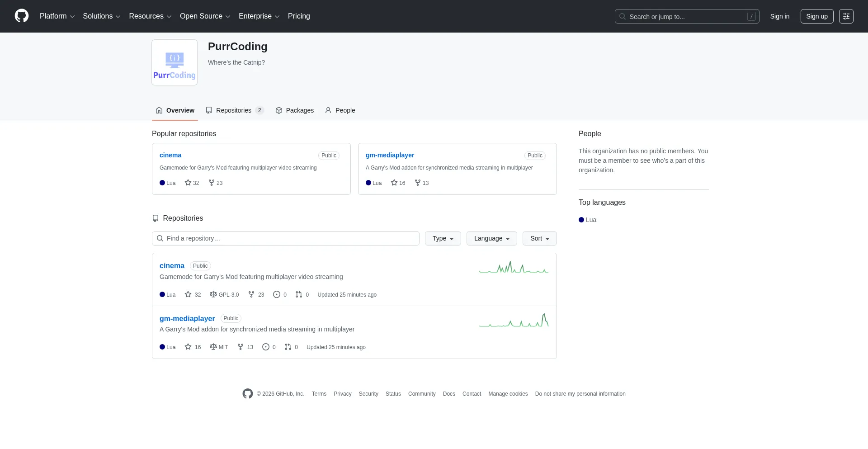
Task: Open the Privacy footer link
Action: pyautogui.click(x=342, y=394)
